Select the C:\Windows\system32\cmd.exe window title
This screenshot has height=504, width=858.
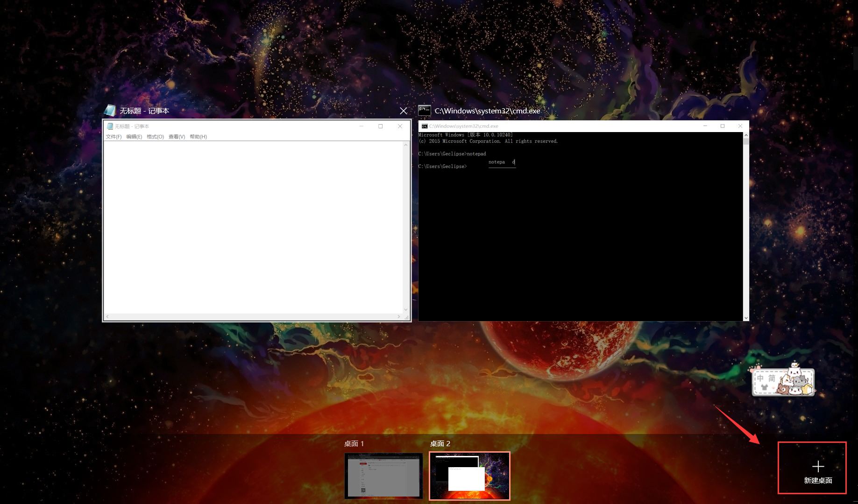point(487,111)
